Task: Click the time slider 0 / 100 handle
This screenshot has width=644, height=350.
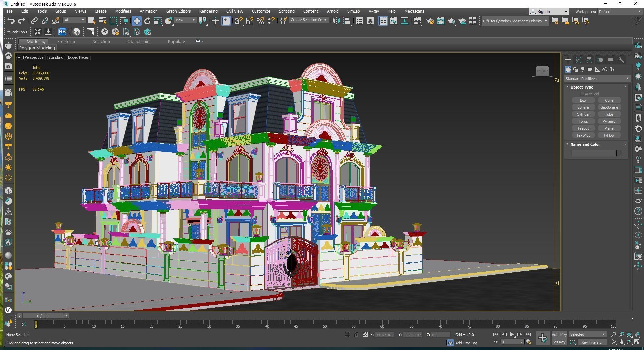Action: pyautogui.click(x=43, y=316)
